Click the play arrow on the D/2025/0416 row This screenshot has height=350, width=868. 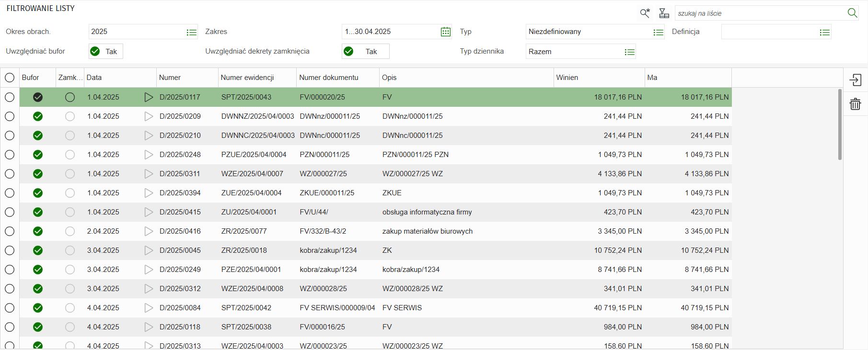[149, 231]
